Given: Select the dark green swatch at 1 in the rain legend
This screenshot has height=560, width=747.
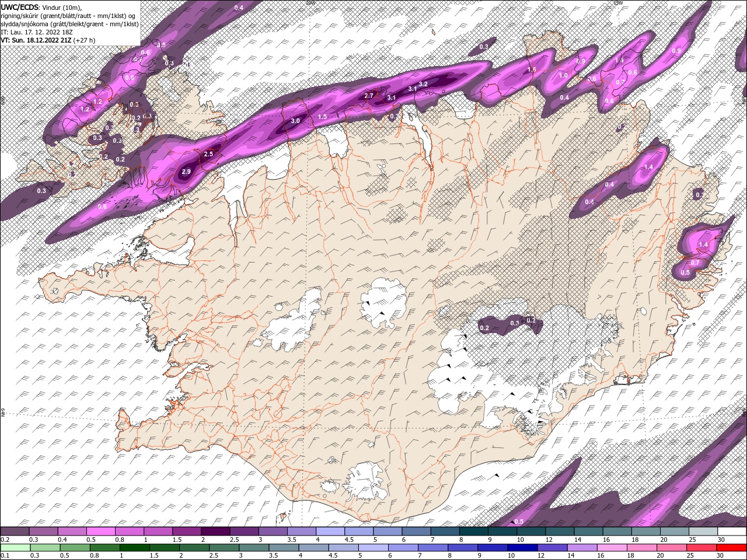Looking at the screenshot, I should (135, 548).
